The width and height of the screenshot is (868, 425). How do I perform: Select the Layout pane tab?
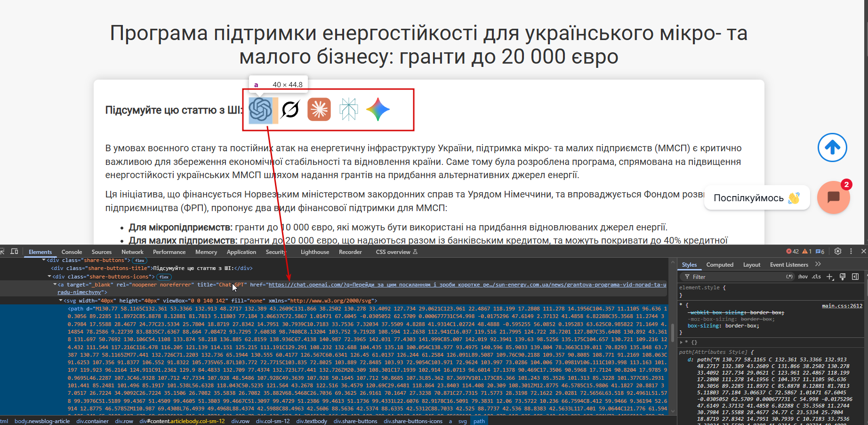pos(752,265)
